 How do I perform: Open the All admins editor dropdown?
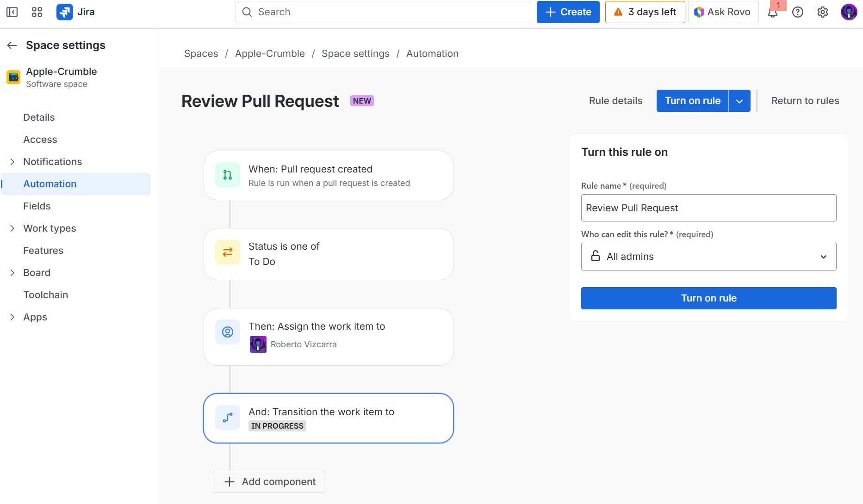[708, 257]
